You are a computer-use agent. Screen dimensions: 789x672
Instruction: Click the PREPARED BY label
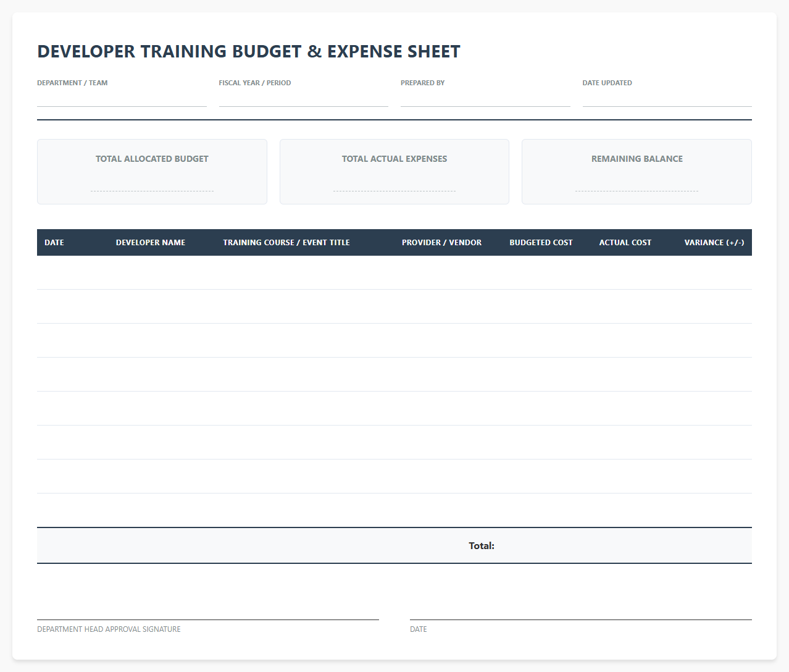tap(423, 83)
